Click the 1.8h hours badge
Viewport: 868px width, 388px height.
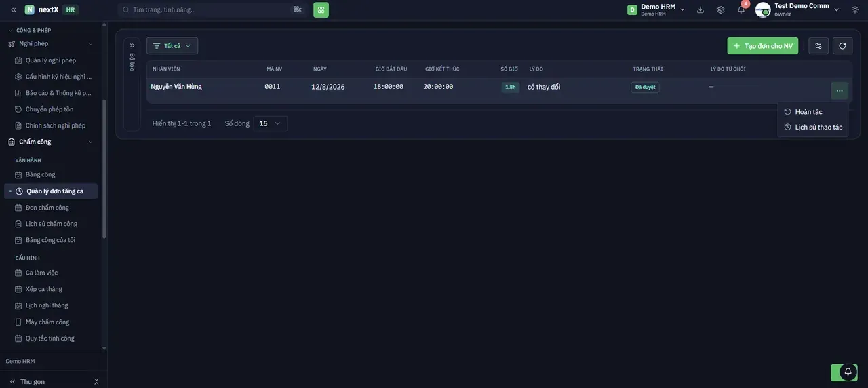pos(510,88)
